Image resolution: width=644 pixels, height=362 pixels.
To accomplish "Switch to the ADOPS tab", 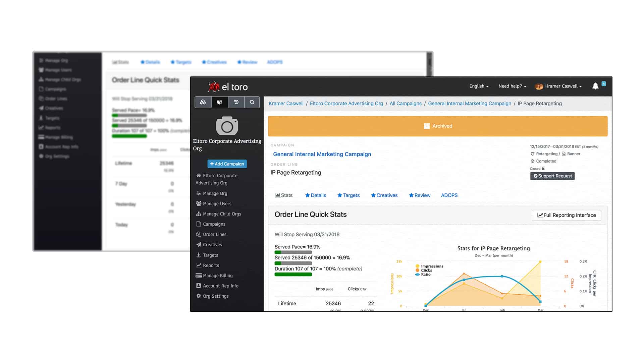I will 449,195.
